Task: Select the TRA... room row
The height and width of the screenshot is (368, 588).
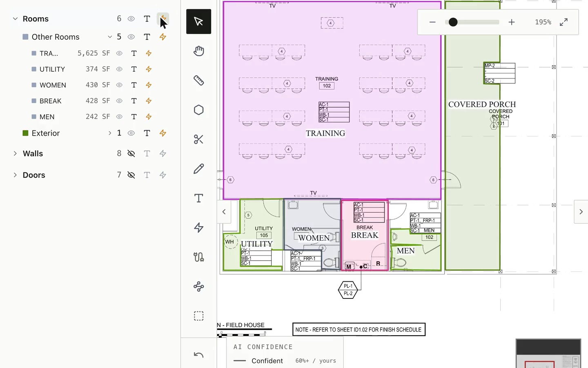Action: pos(90,53)
